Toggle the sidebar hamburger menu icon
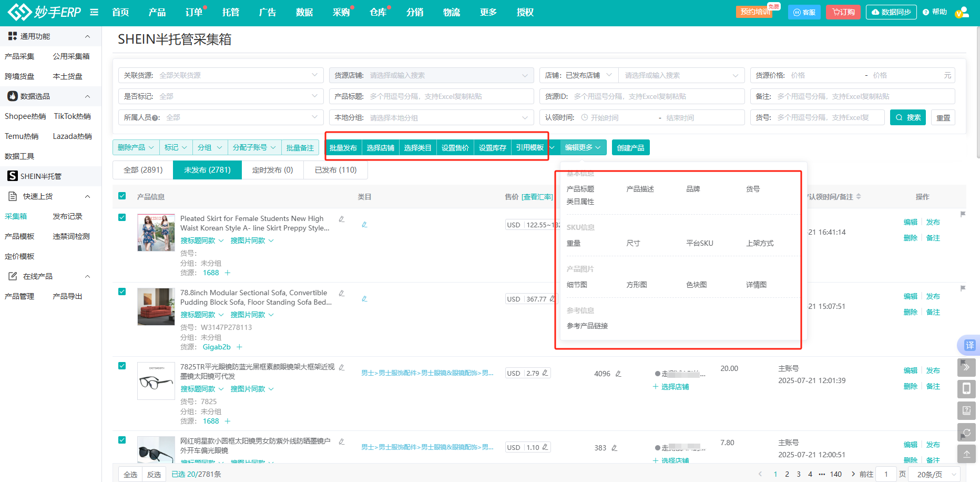Screen dimensions: 980x482 [x=94, y=12]
